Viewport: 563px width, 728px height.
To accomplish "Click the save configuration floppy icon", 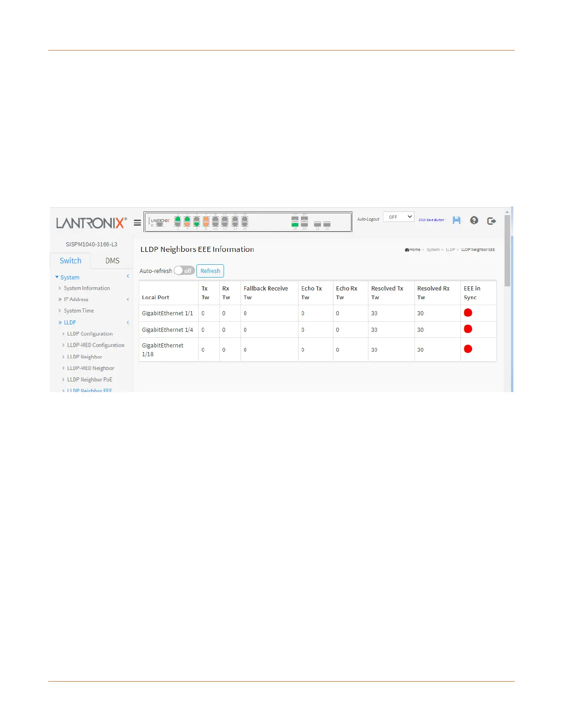I will click(x=456, y=220).
